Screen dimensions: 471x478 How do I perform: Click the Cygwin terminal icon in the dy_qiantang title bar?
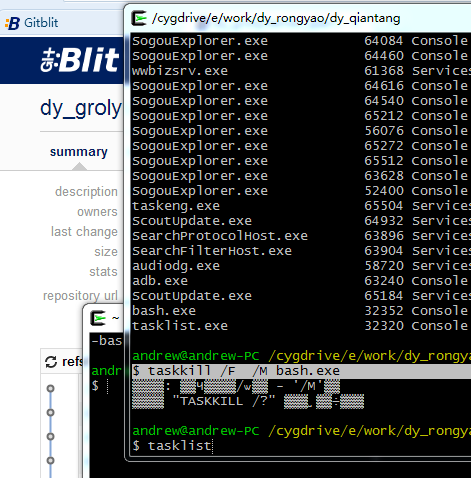139,18
